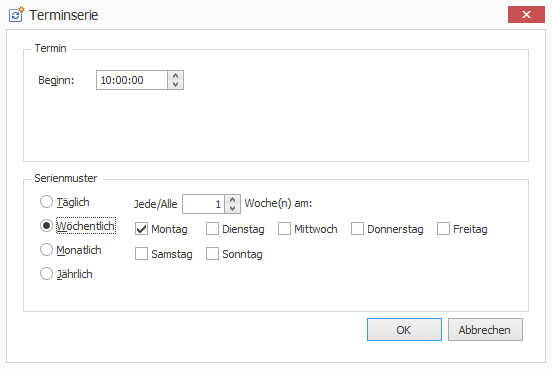This screenshot has height=369, width=552.
Task: Confirm the series with OK
Action: (x=404, y=330)
